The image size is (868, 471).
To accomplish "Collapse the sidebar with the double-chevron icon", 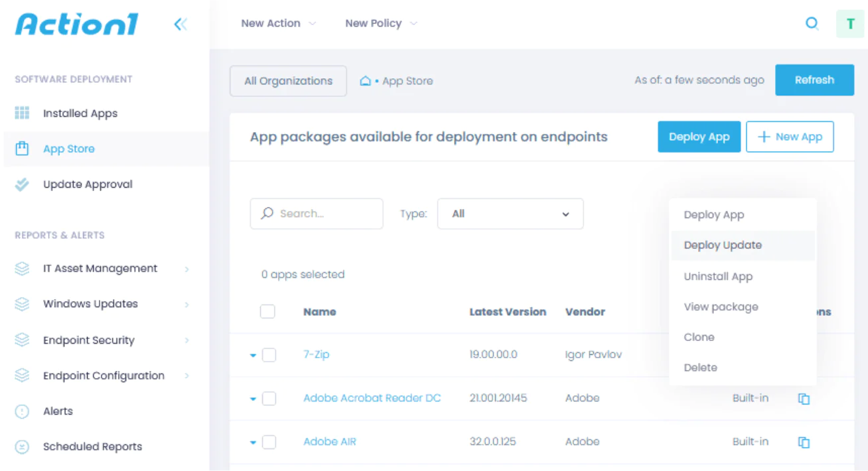I will (180, 23).
